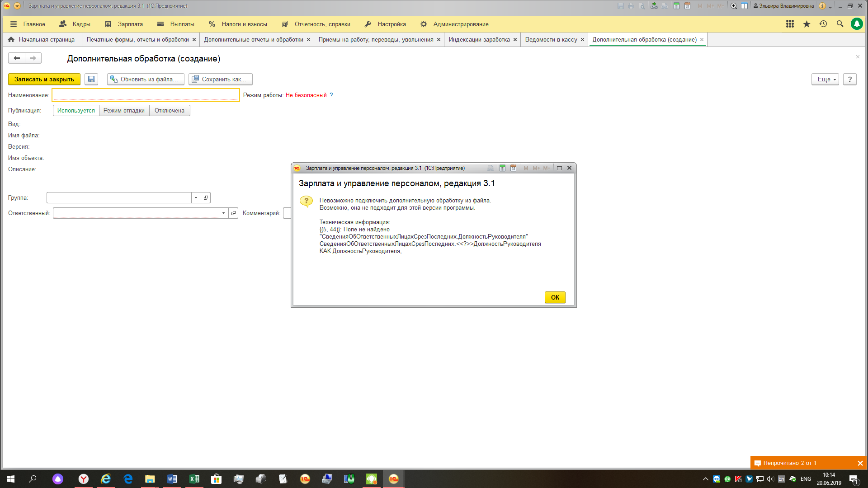Switch to Печатные формы, отчеты и обработки tab

click(x=137, y=39)
